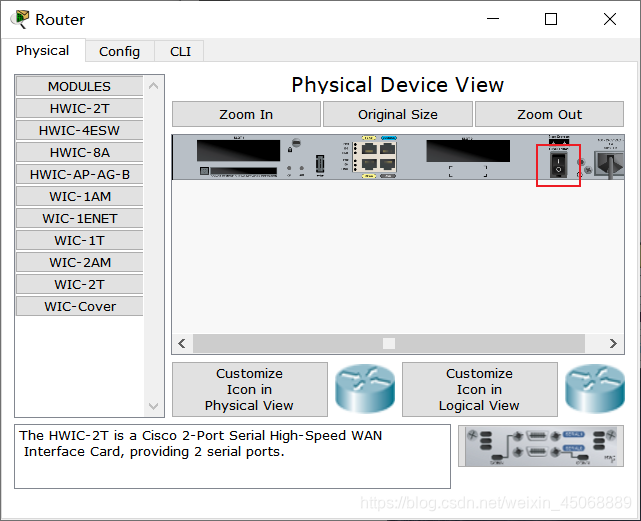
Task: Select the WIC-1T module
Action: pos(80,241)
